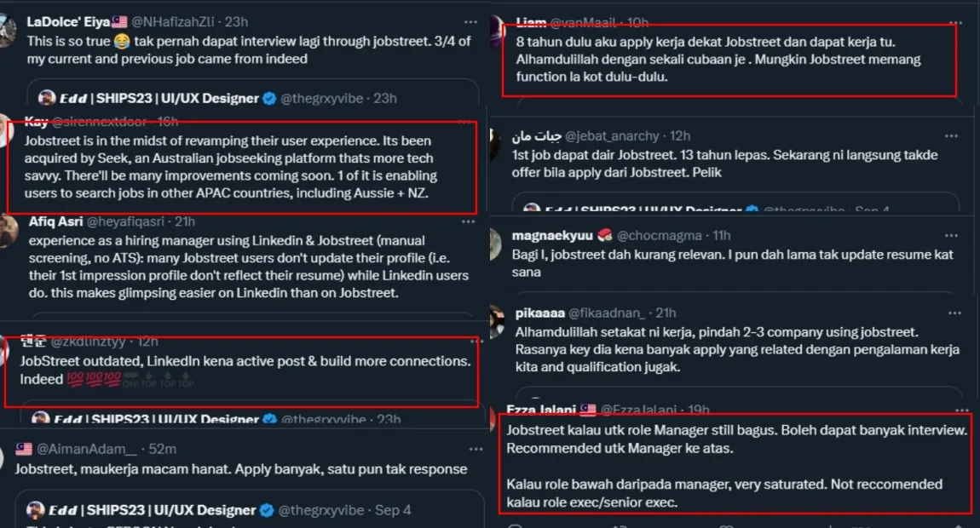Open the quoted Edd tweet dated Sep 4

(249, 508)
